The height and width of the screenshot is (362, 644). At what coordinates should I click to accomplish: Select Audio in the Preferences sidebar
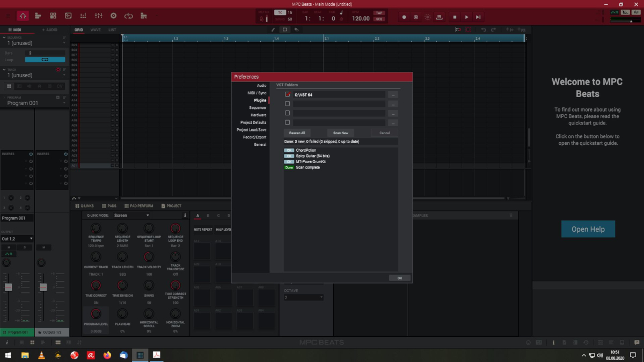click(261, 85)
